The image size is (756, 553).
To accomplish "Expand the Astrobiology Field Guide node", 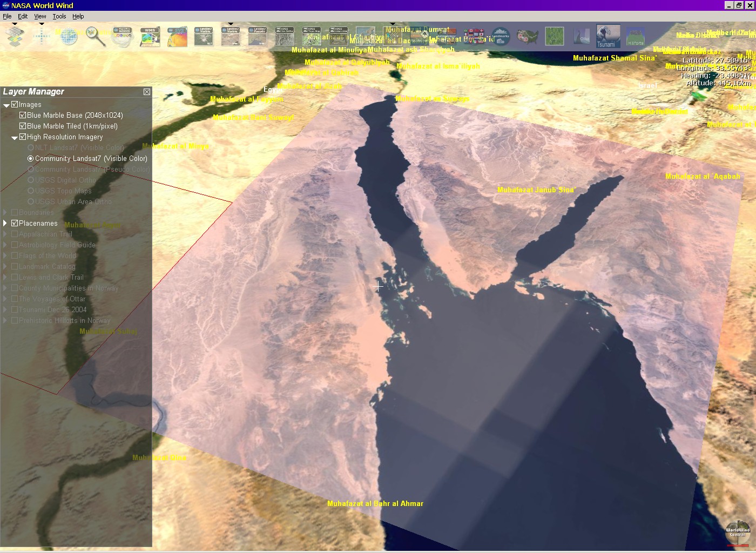I will coord(5,245).
